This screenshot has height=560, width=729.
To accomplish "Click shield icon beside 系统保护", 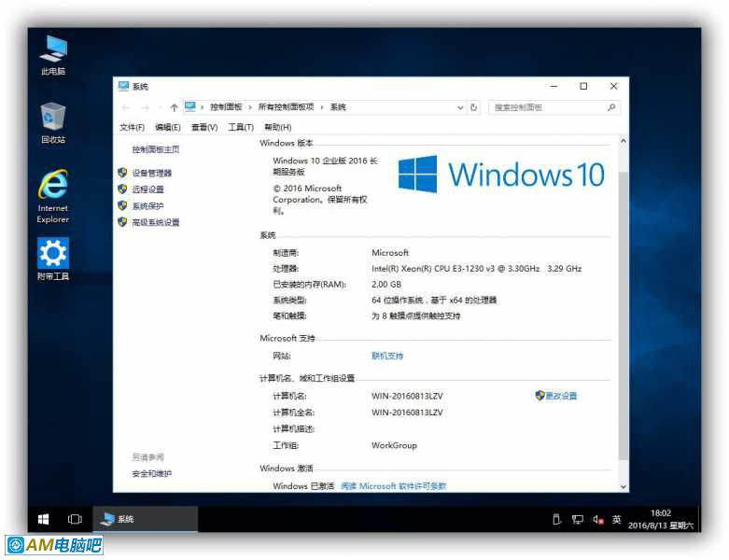I will 122,205.
